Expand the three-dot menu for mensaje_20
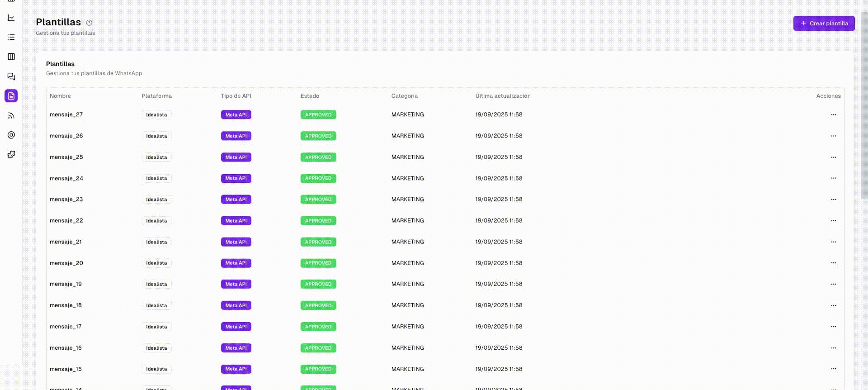Image resolution: width=868 pixels, height=390 pixels. click(833, 263)
